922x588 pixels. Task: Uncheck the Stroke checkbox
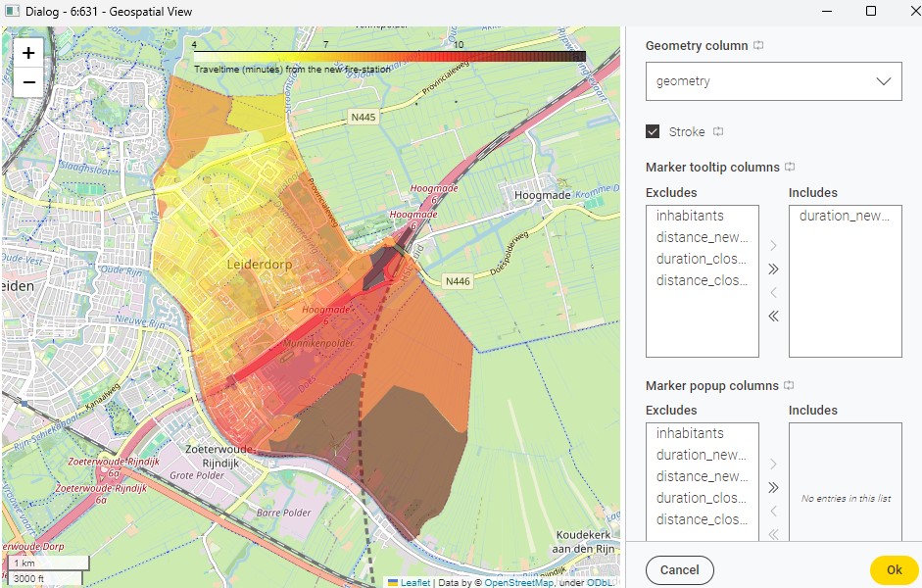[x=653, y=132]
